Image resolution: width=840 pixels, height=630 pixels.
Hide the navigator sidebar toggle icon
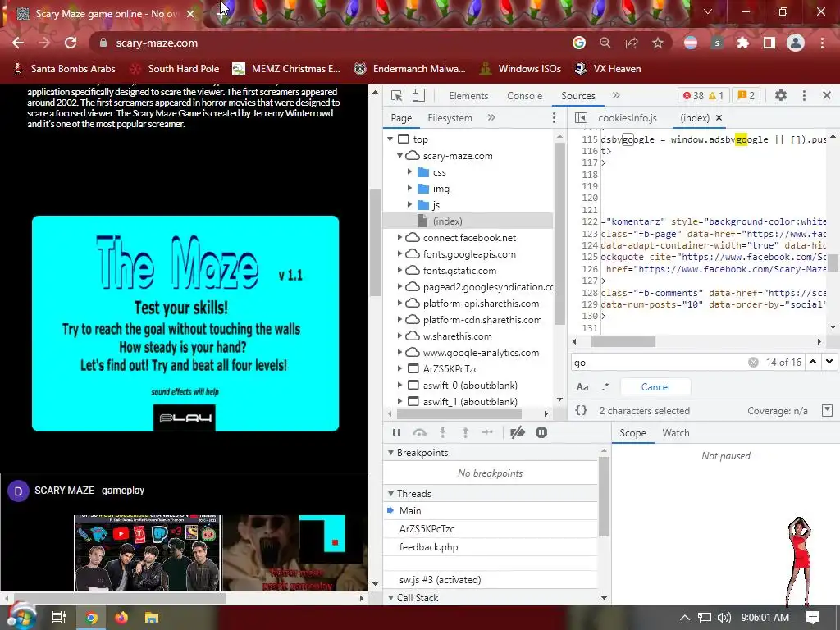click(582, 118)
